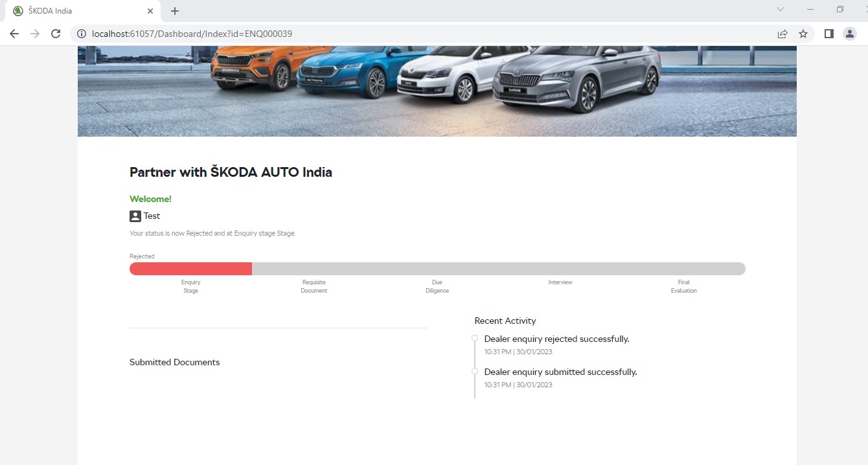Click the ŠKODA cars banner image
This screenshot has height=465, width=868.
tap(437, 91)
